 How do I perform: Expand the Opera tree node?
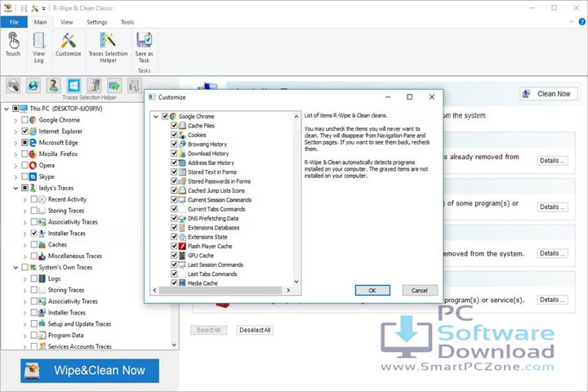(x=16, y=166)
